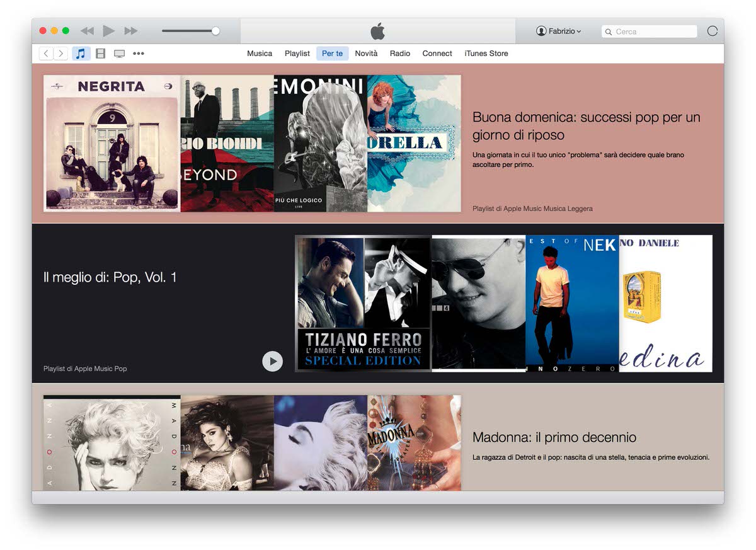Click the green full-screen window button
Screen dimensions: 756x550
point(66,31)
